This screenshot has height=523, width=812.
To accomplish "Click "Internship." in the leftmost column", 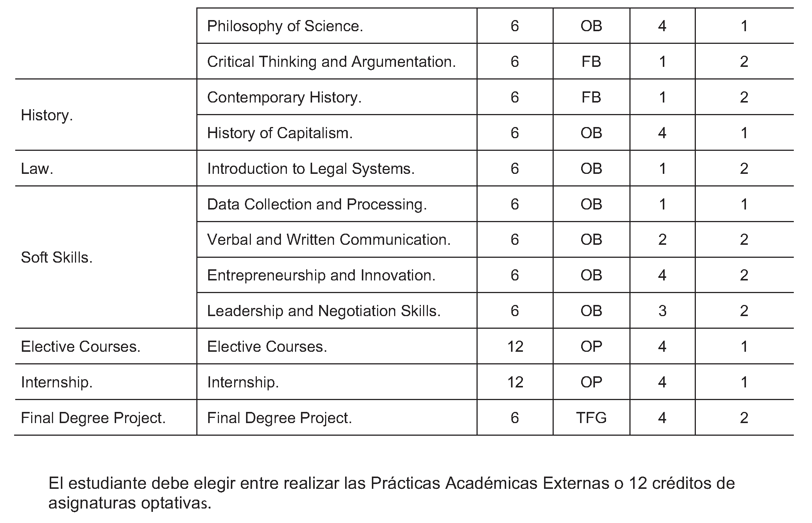I will (x=57, y=382).
